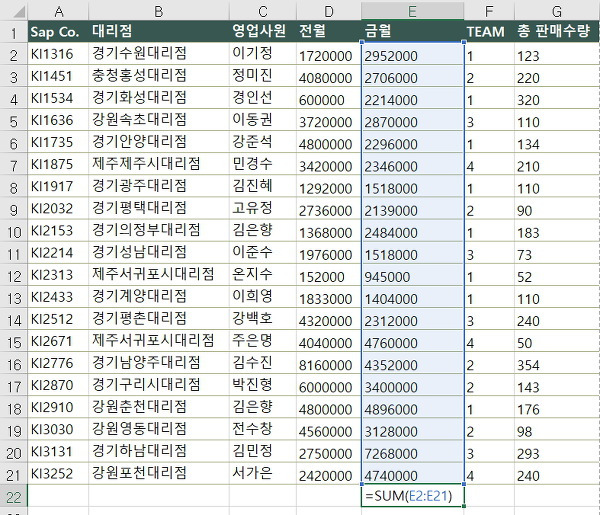Select cell '충청홍성대리점'
The height and width of the screenshot is (515, 600).
(159, 76)
